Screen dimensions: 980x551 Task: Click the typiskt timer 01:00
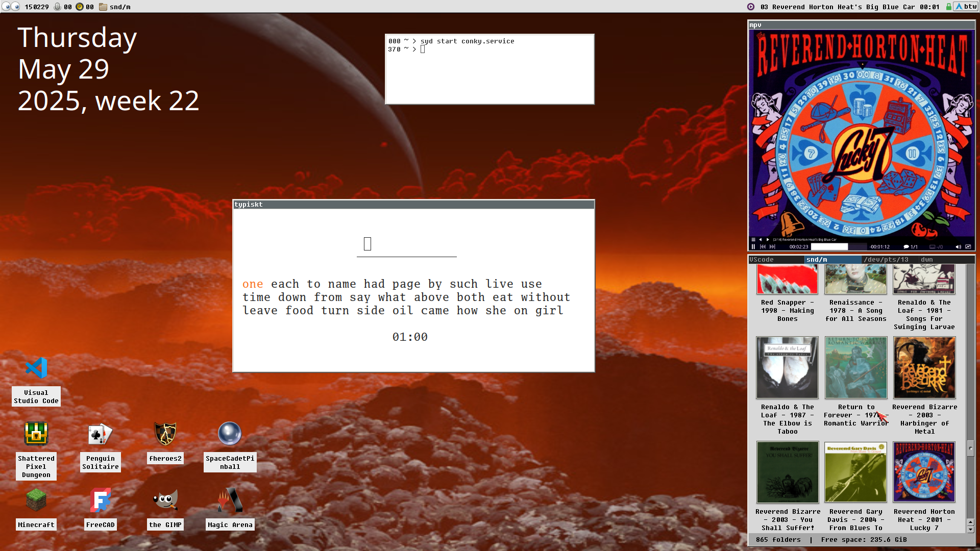pyautogui.click(x=410, y=337)
